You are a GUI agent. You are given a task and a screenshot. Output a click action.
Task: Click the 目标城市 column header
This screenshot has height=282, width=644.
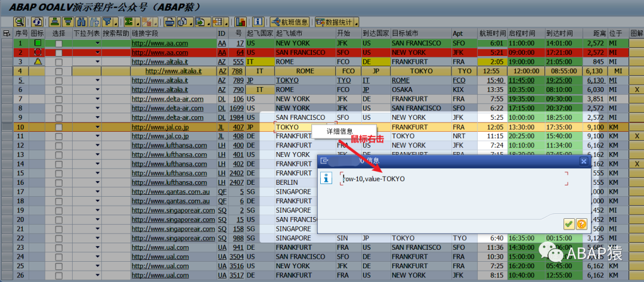421,33
